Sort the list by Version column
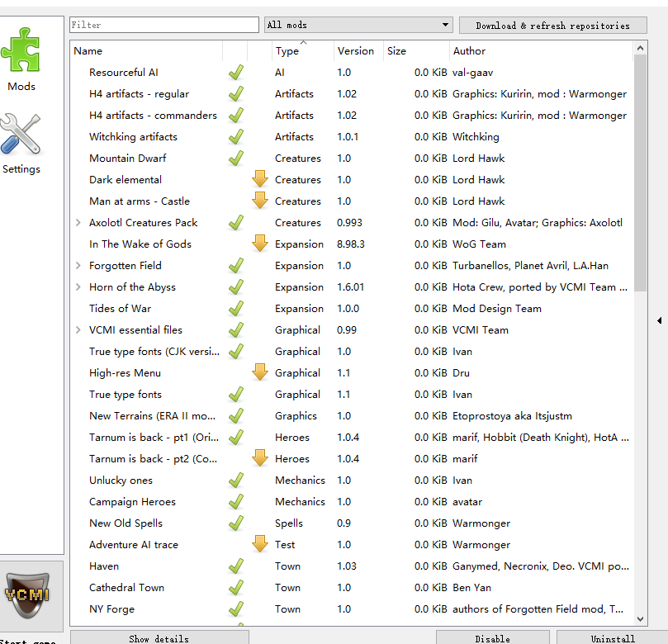 [x=358, y=51]
